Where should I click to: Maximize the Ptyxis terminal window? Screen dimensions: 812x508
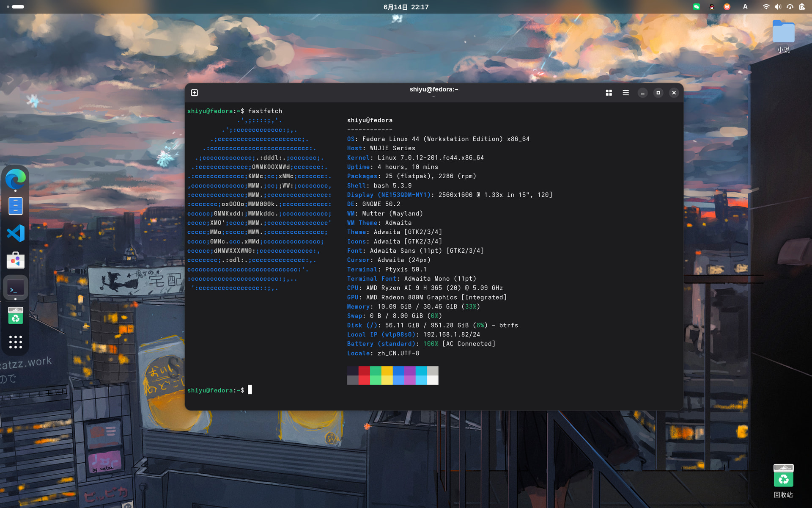click(x=658, y=93)
